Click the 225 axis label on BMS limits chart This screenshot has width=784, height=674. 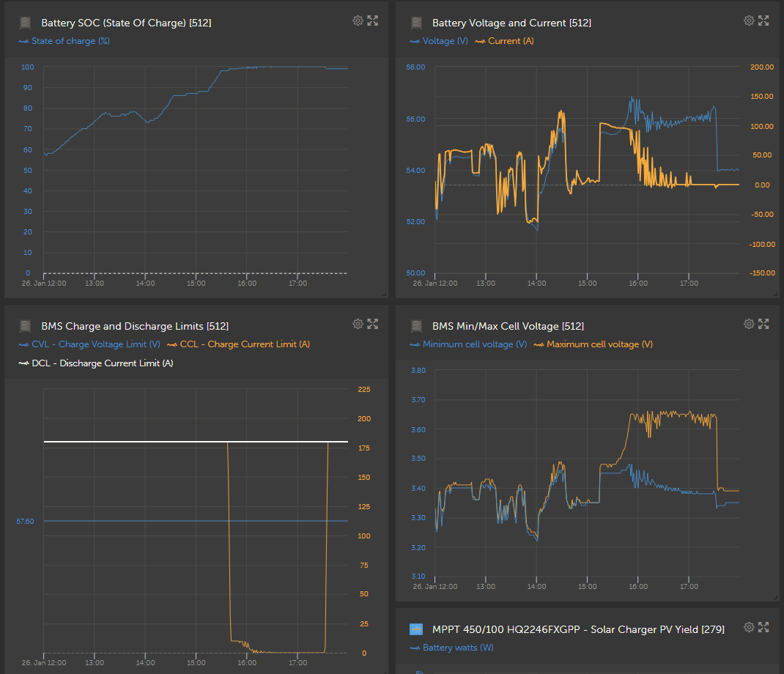pos(364,390)
